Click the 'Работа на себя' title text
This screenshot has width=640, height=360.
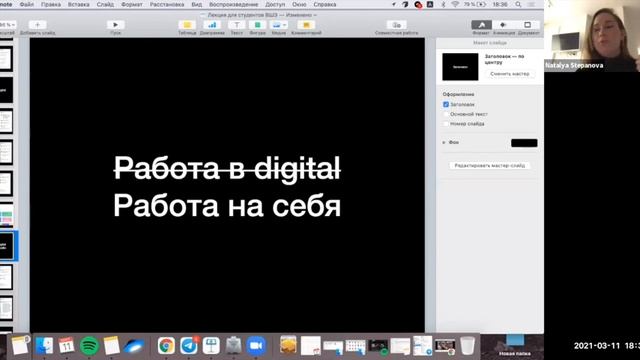pos(227,205)
